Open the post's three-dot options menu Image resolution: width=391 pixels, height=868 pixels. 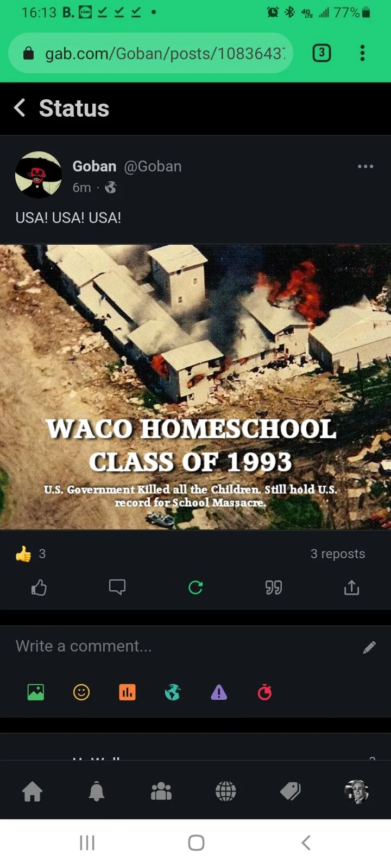point(365,166)
